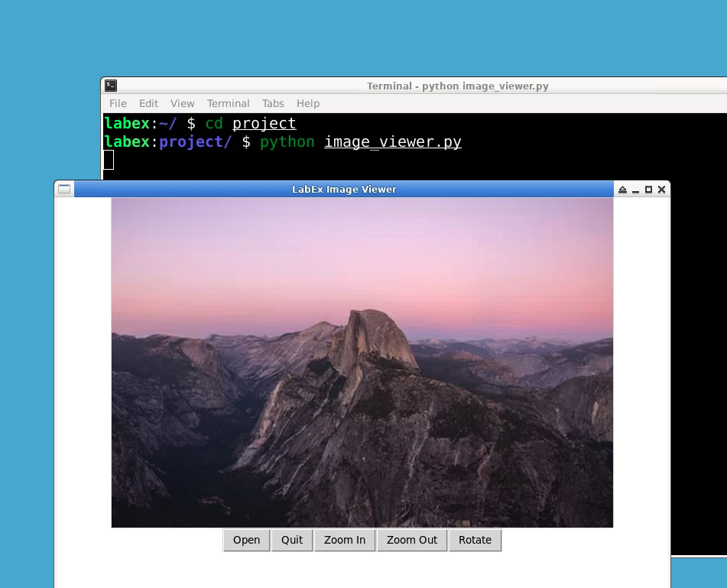
Task: Open the View menu
Action: [x=182, y=103]
